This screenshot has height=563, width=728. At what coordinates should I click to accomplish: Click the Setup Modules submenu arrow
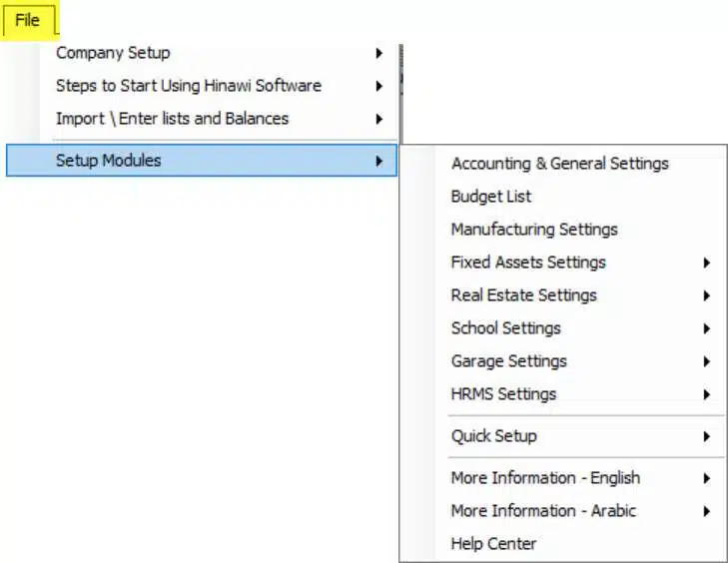[379, 161]
